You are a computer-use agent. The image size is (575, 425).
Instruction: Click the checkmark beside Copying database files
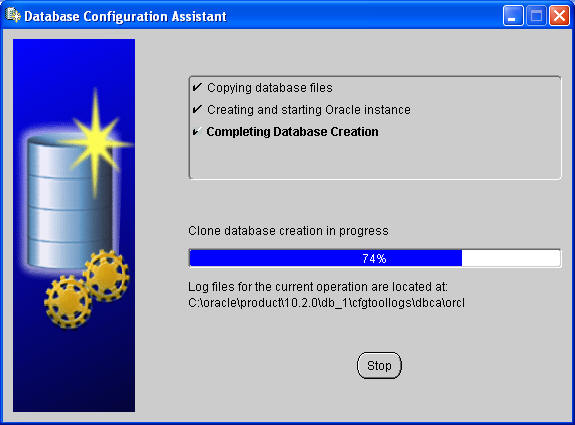click(197, 87)
